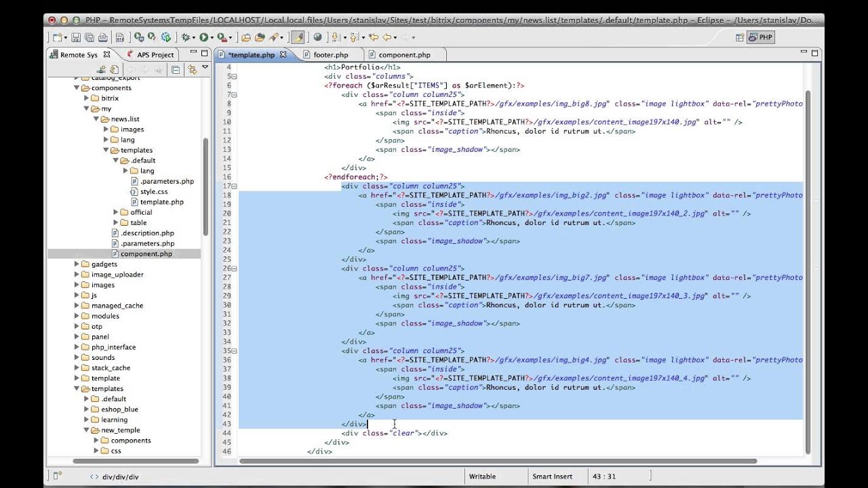This screenshot has width=868, height=488.
Task: Minimize the editor area
Action: pos(803,52)
